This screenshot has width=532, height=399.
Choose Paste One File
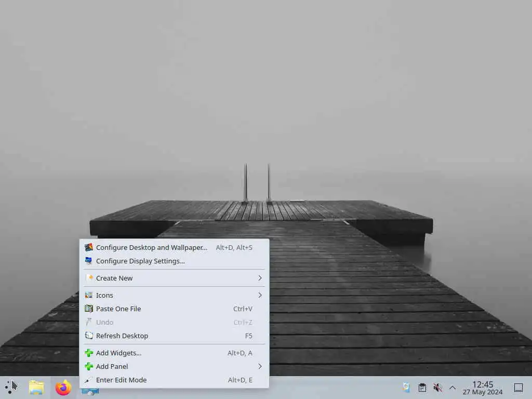[x=174, y=309]
